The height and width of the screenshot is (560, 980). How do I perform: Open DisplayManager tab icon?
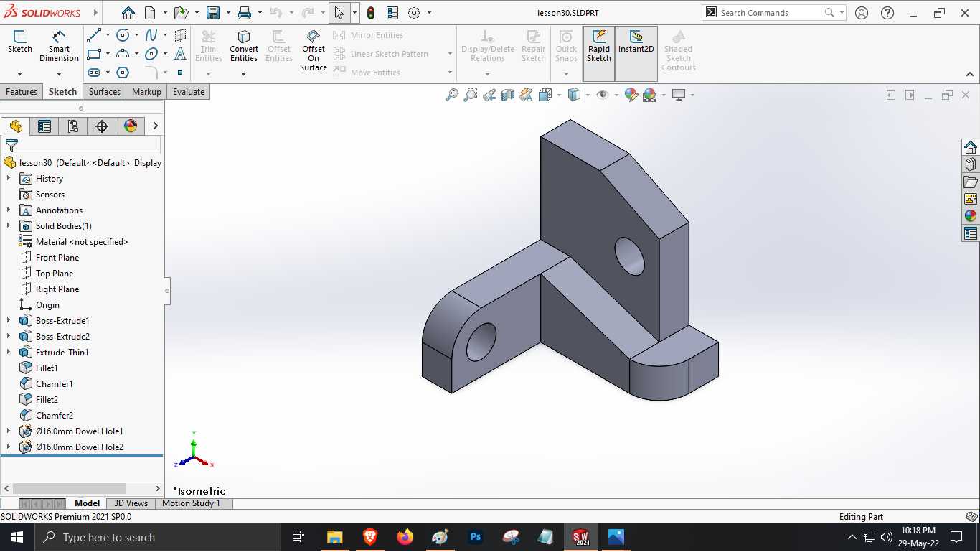[x=131, y=126]
